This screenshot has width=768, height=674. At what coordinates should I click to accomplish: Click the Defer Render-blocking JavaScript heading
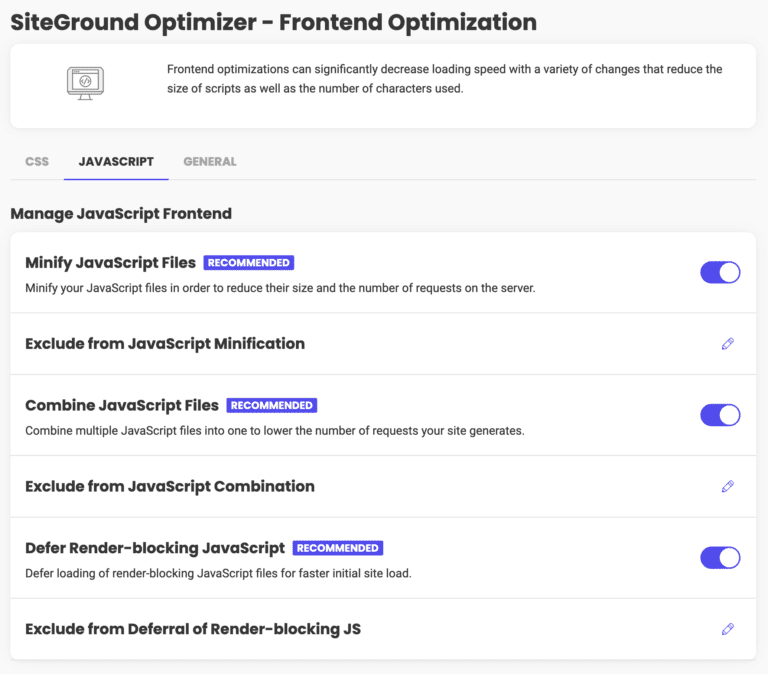click(x=155, y=548)
